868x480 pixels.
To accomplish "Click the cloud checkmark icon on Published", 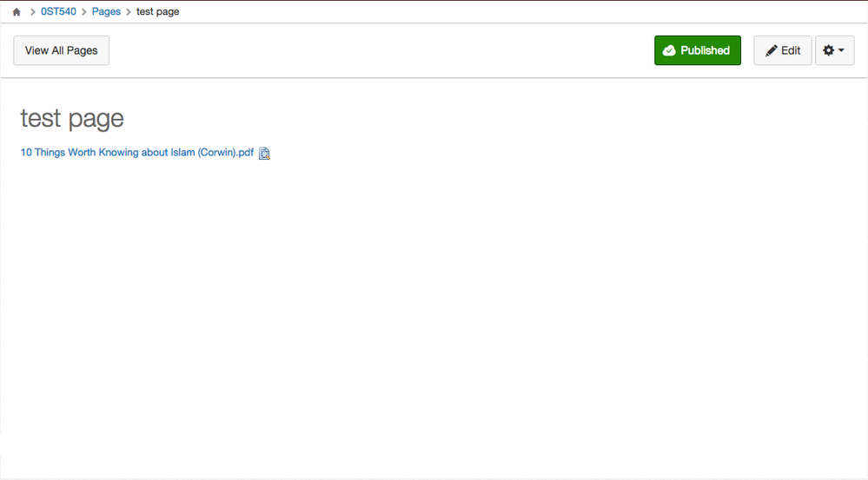I will click(669, 51).
